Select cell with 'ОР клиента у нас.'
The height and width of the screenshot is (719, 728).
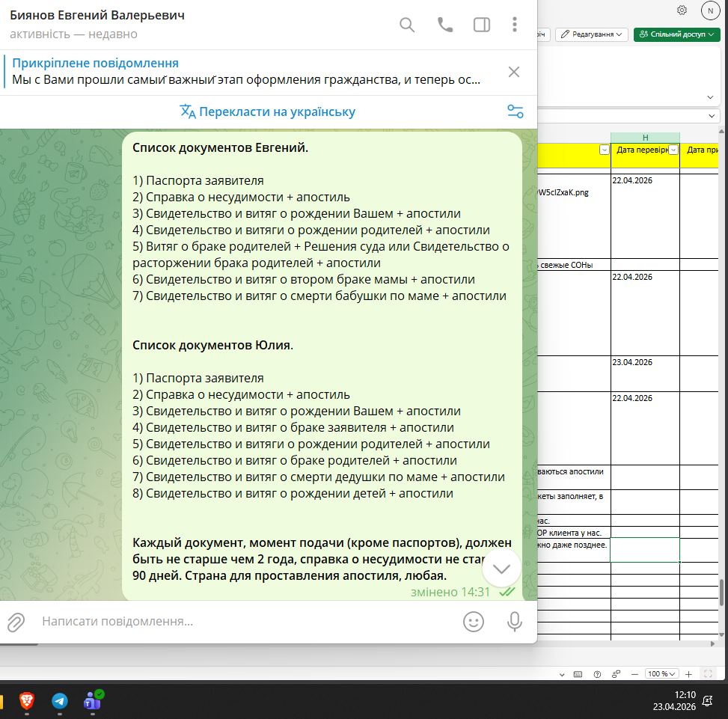(575, 533)
